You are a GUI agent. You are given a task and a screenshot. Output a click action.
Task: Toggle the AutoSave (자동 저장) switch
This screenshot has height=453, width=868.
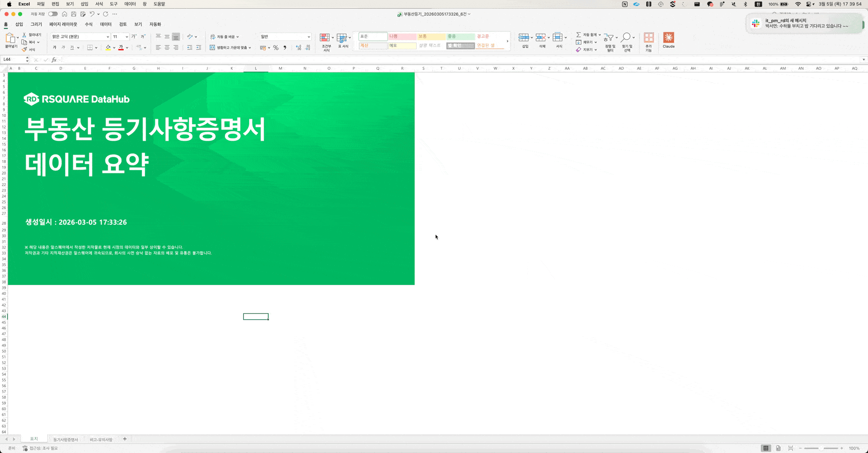click(x=53, y=14)
